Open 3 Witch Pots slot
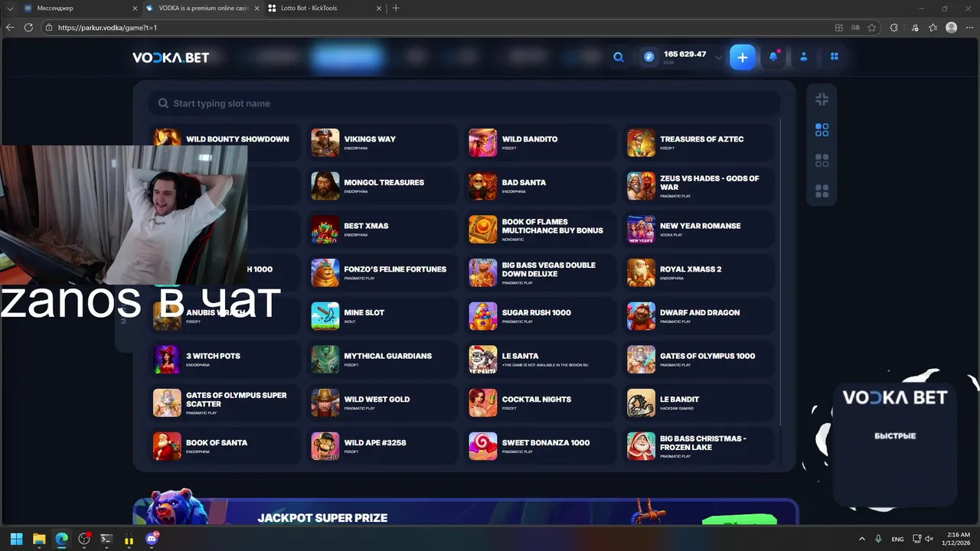This screenshot has width=980, height=551. click(224, 360)
